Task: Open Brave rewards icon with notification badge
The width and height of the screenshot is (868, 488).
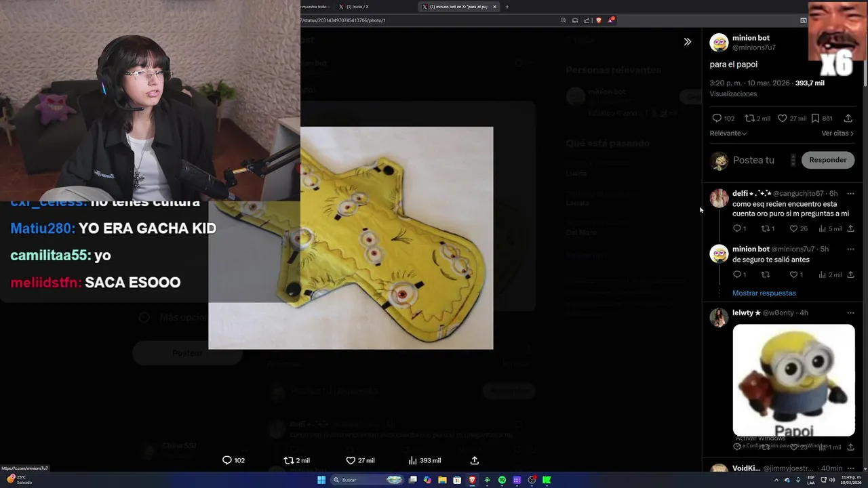Action: tap(611, 20)
